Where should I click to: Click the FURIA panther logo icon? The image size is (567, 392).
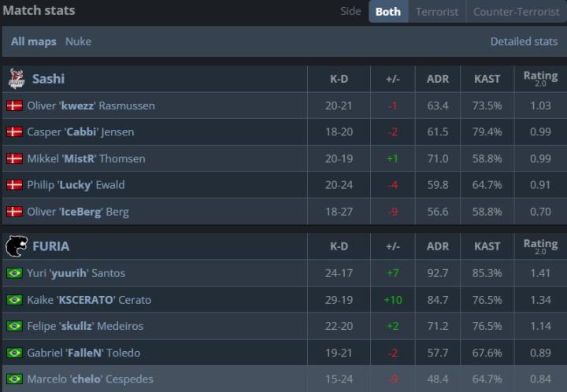coord(16,246)
